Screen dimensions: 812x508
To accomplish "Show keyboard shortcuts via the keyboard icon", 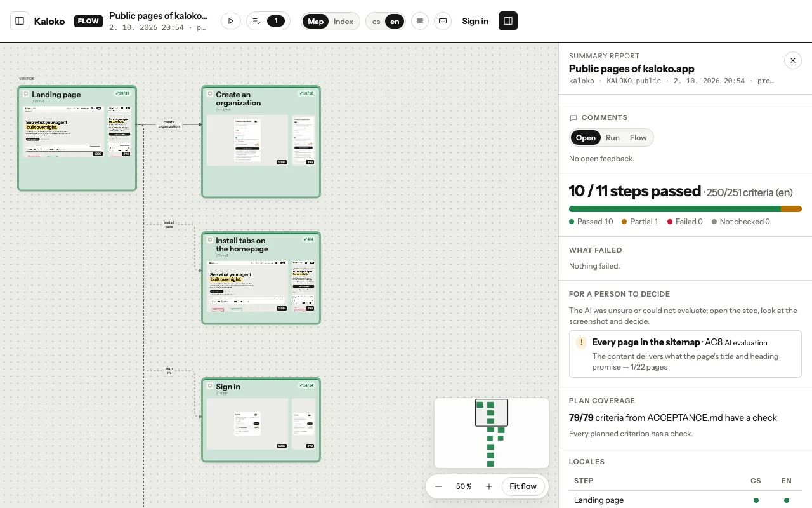I will point(443,21).
